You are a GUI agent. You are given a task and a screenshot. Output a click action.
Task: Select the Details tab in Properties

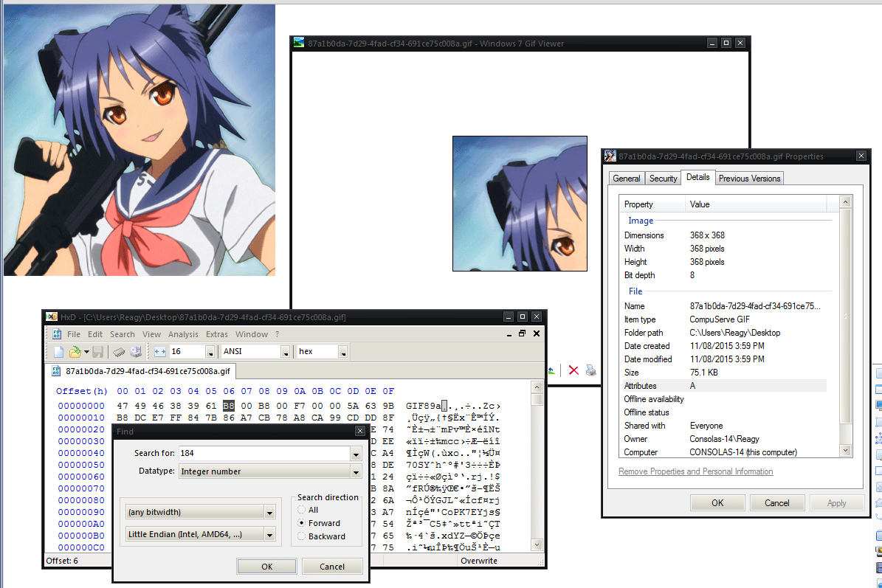click(x=698, y=177)
